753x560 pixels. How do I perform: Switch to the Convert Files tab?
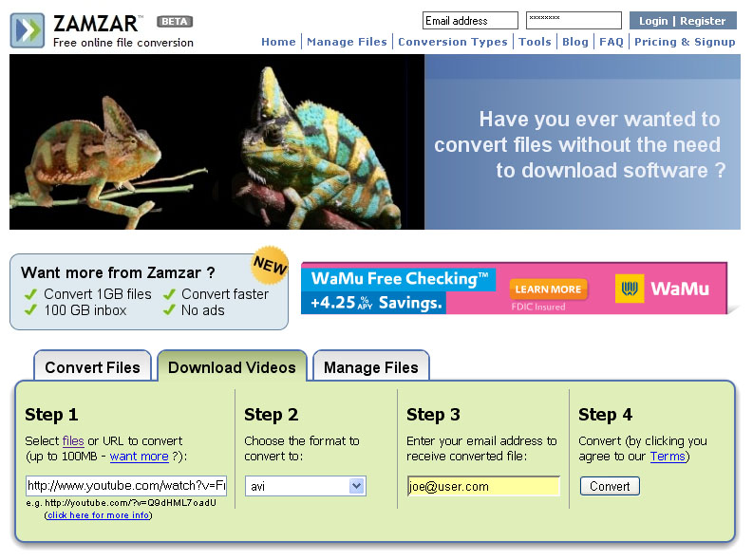[92, 367]
